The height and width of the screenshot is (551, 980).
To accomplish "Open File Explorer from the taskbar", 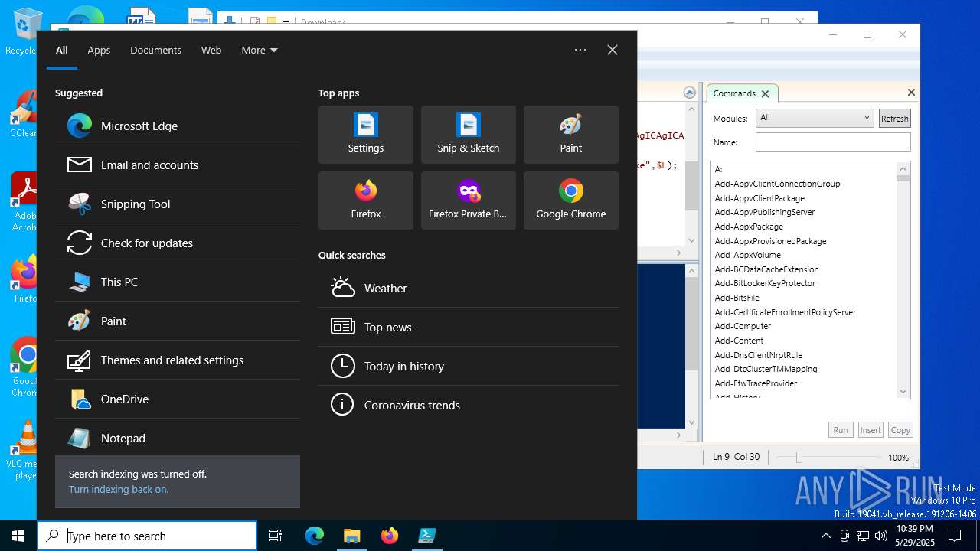I will tap(351, 536).
